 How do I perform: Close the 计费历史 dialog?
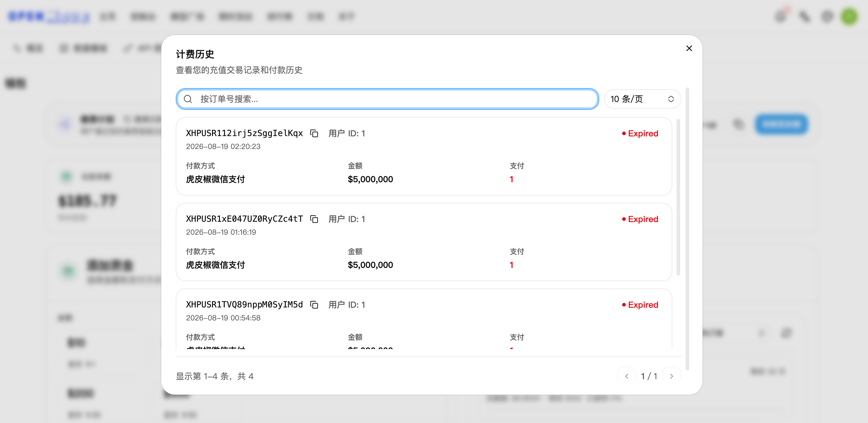pyautogui.click(x=689, y=49)
